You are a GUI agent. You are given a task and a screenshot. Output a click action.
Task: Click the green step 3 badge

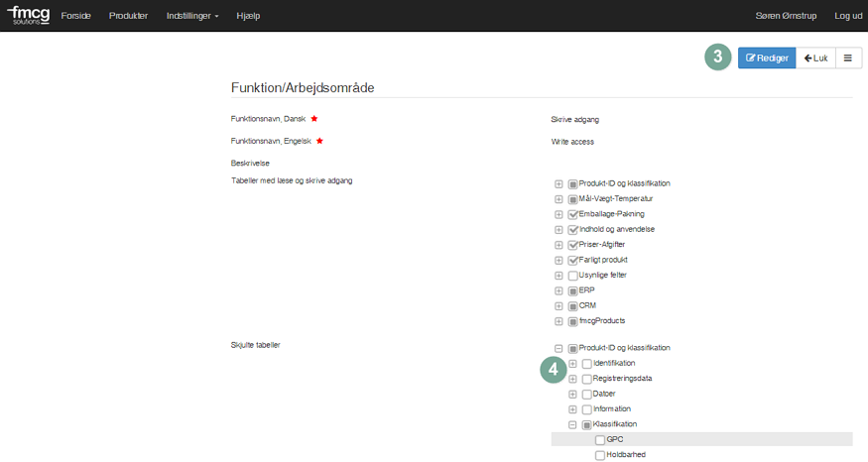[x=717, y=58]
